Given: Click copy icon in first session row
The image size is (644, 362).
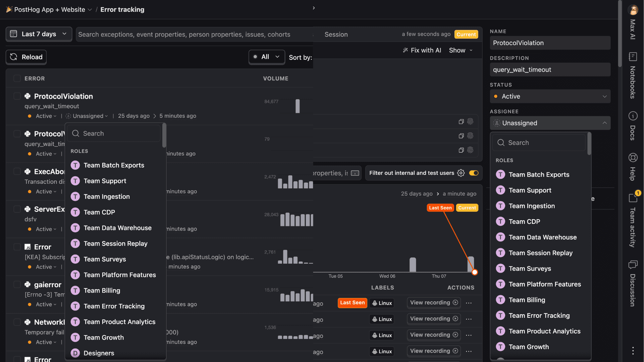Looking at the screenshot, I should (x=461, y=122).
